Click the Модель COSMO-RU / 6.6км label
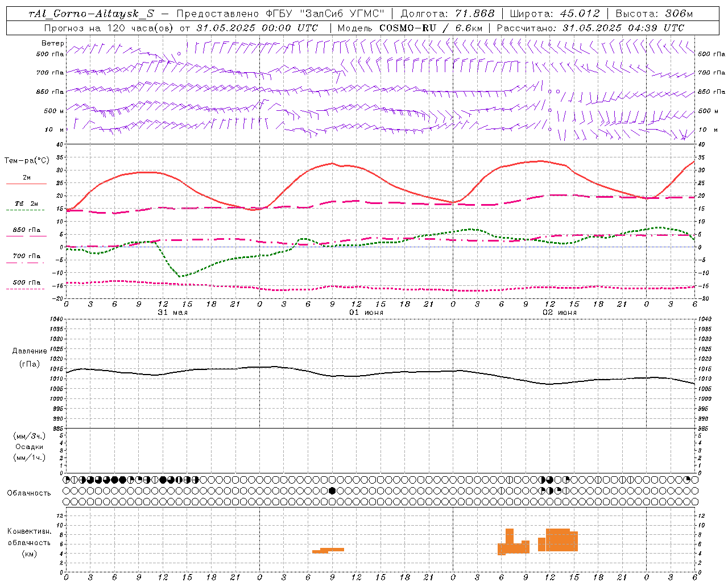This screenshot has width=728, height=582. pyautogui.click(x=409, y=28)
